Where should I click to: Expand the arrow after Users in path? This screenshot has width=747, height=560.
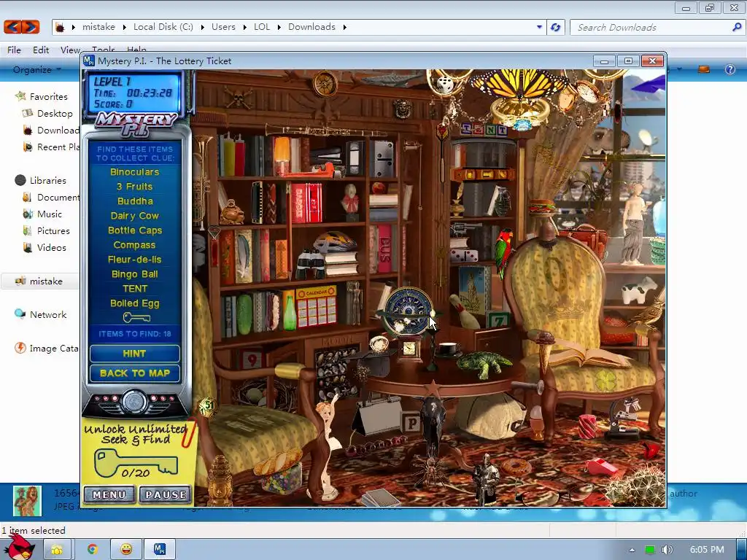(x=244, y=27)
